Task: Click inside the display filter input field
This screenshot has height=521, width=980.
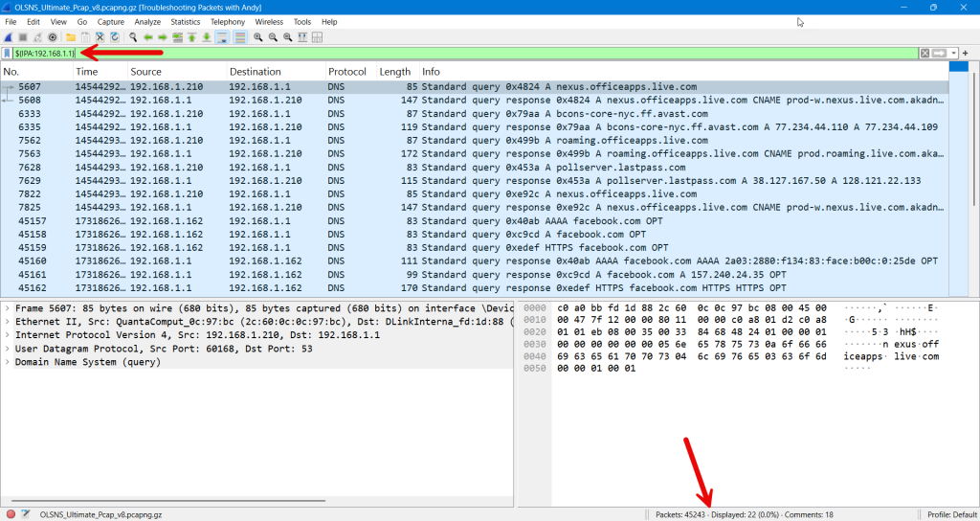Action: click(479, 53)
